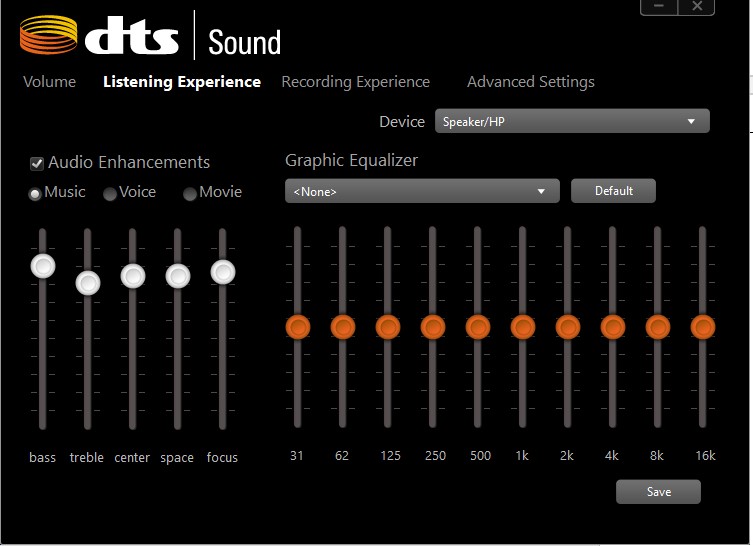This screenshot has height=546, width=753.
Task: Click the 31 Hz equalizer knob
Action: pos(297,327)
